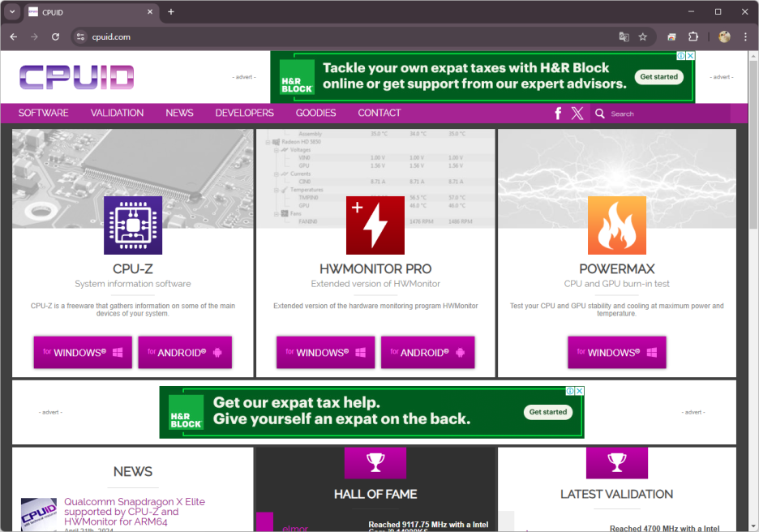The height and width of the screenshot is (532, 759).
Task: Open the NEWS menu item
Action: point(179,114)
